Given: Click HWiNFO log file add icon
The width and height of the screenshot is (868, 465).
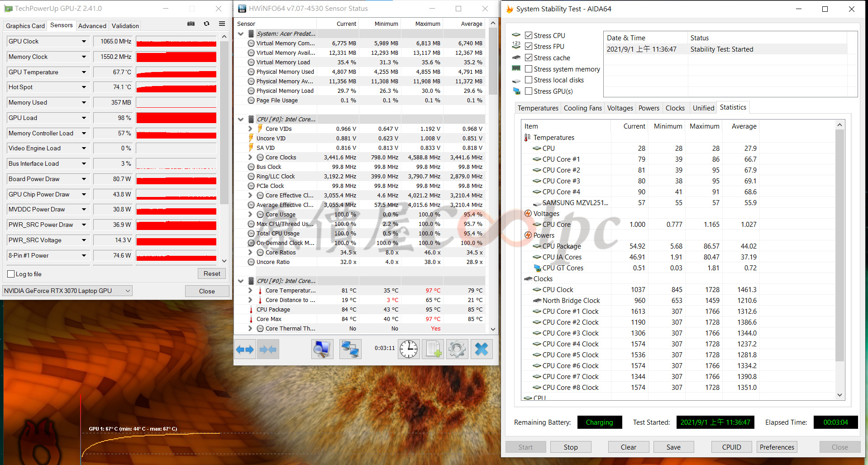Looking at the screenshot, I should point(433,349).
